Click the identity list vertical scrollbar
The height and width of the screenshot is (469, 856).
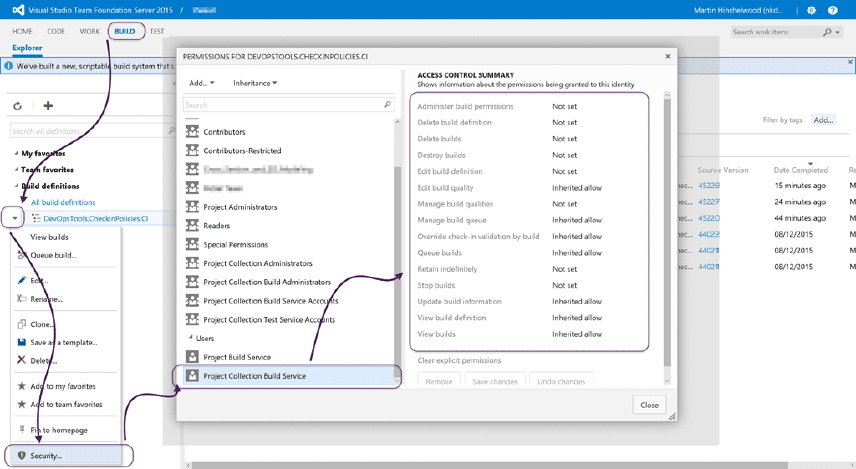click(397, 251)
